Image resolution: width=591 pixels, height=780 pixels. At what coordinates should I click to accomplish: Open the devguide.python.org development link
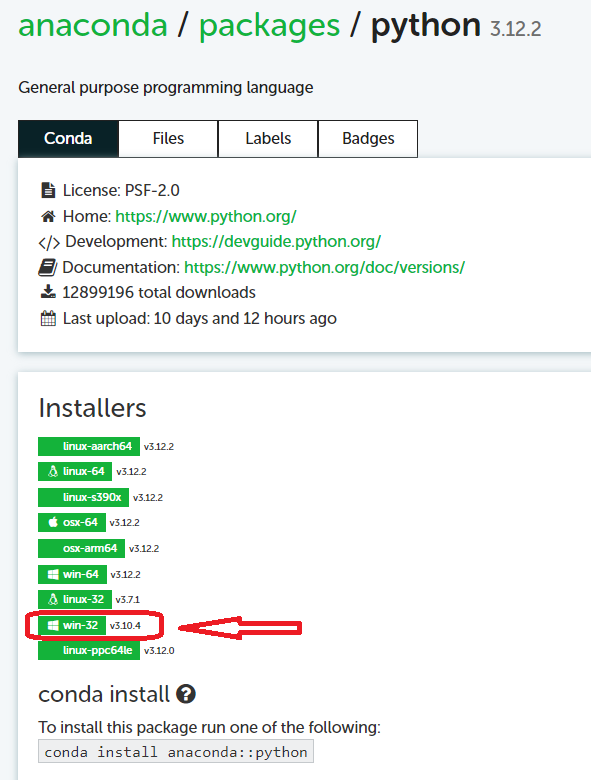[276, 242]
